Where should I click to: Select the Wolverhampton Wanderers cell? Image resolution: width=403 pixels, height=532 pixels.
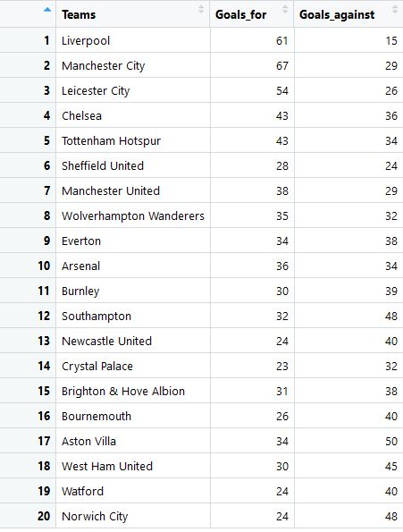point(133,215)
